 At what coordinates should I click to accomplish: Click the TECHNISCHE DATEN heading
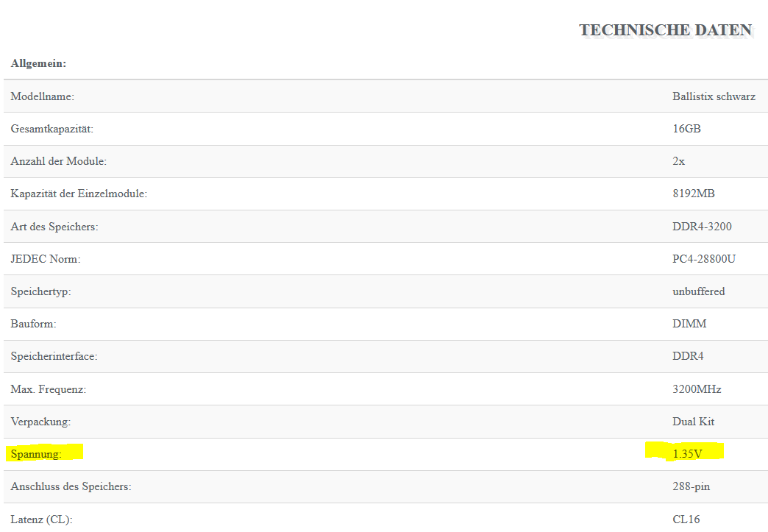pos(666,30)
